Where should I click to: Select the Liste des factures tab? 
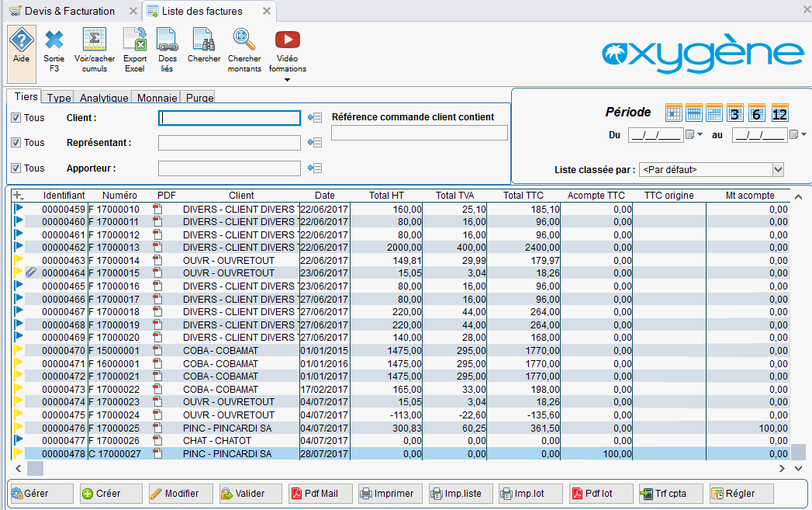209,11
